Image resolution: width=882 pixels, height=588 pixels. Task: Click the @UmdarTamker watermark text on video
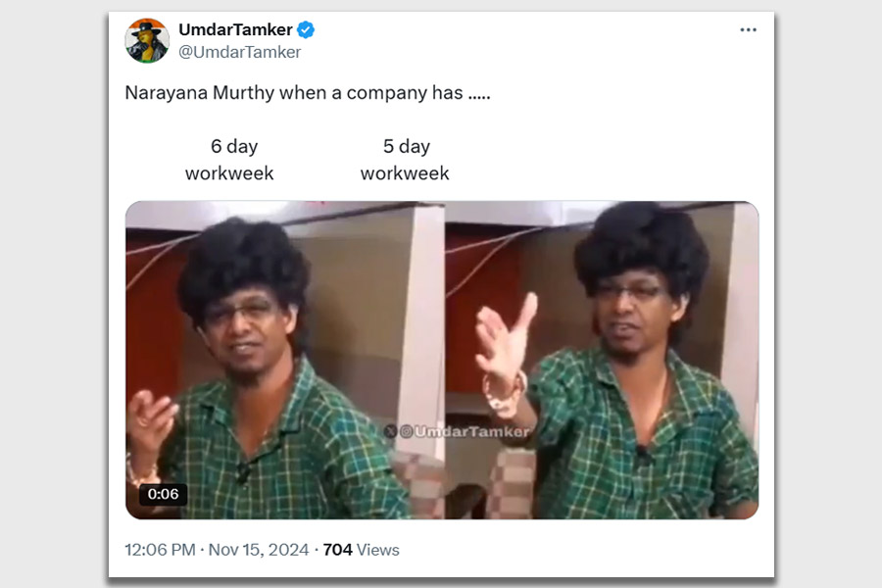tap(465, 431)
